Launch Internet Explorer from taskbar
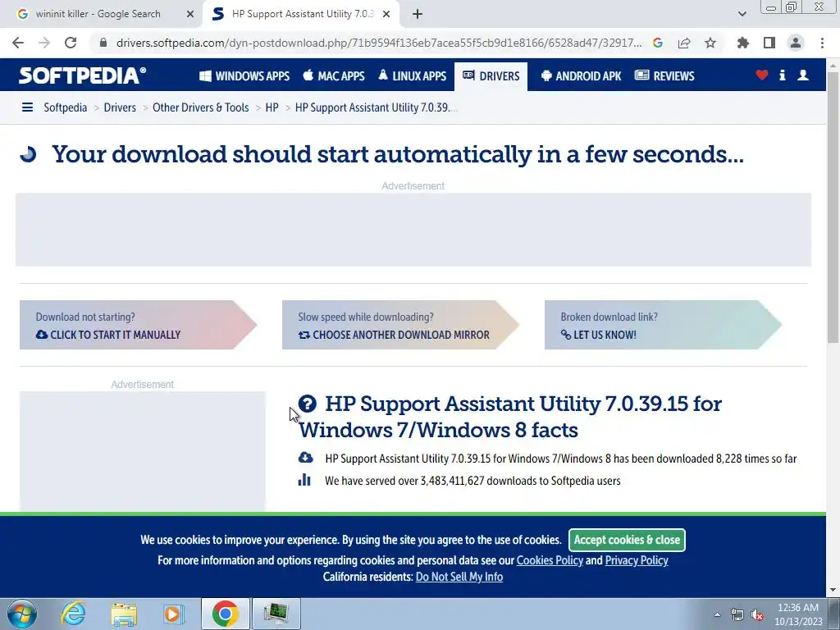The width and height of the screenshot is (840, 630). [73, 614]
